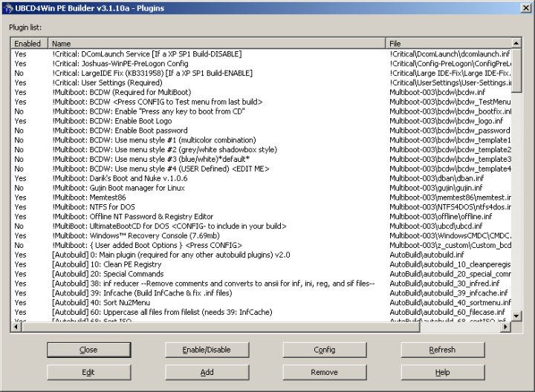Viewport: 535px width, 392px height.
Task: Select Autobuild 0: Main plugin row
Action: coord(261,255)
